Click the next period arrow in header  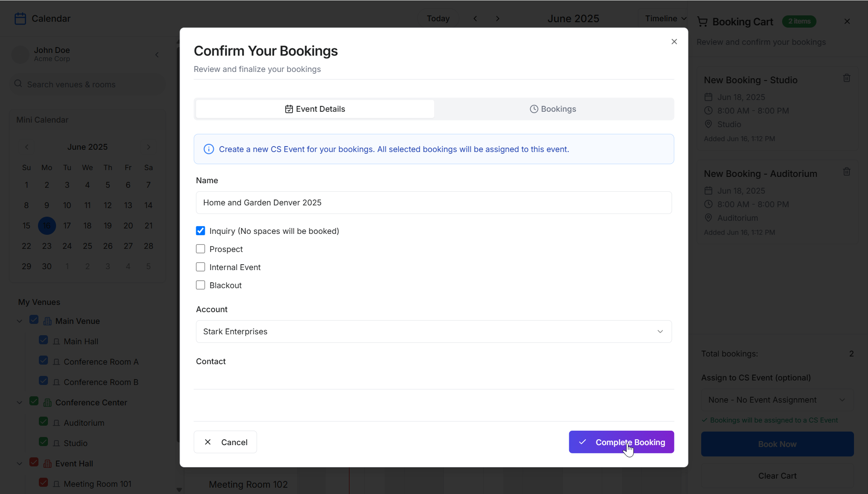point(498,19)
